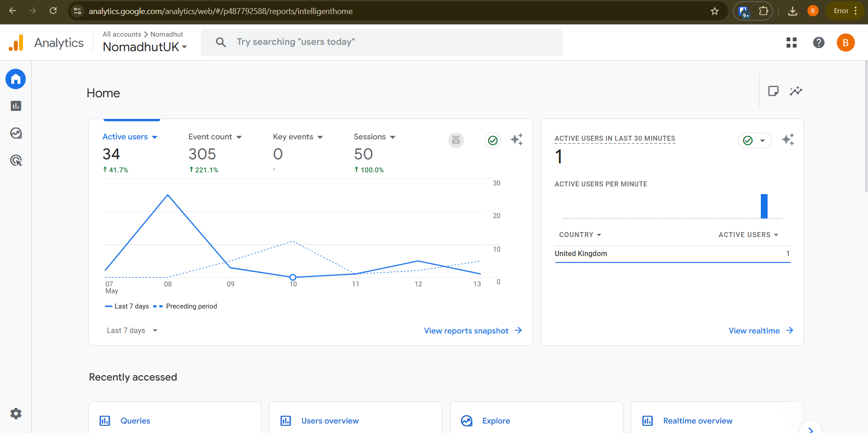Open Admin settings gear icon
Image resolution: width=868 pixels, height=433 pixels.
click(x=16, y=414)
